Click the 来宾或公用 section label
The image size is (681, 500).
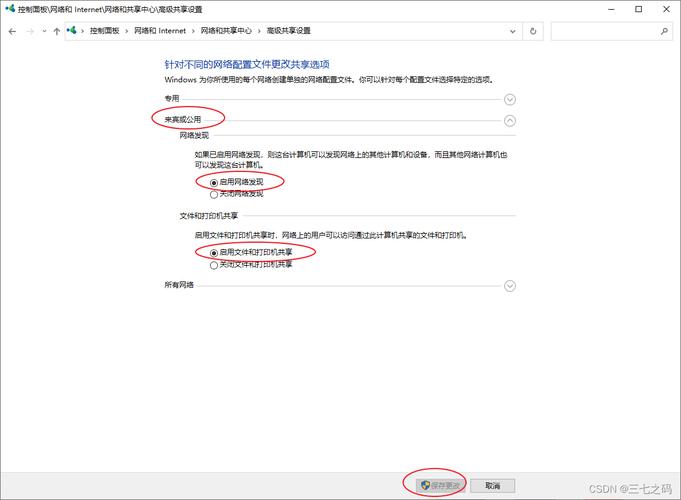pos(183,119)
